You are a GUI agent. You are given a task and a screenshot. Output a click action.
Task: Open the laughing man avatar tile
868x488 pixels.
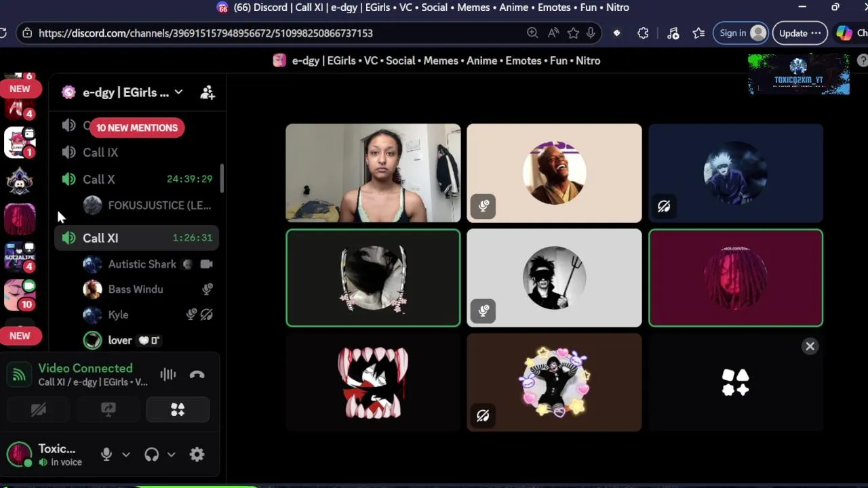[x=554, y=173]
